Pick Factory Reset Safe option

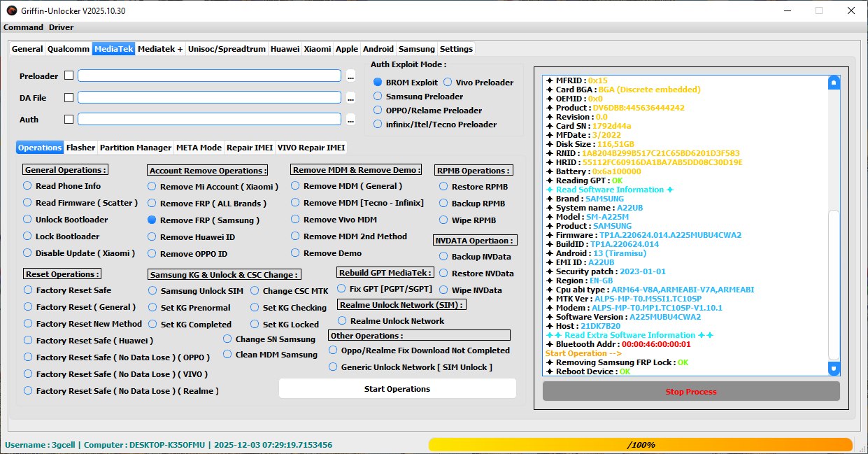67,290
